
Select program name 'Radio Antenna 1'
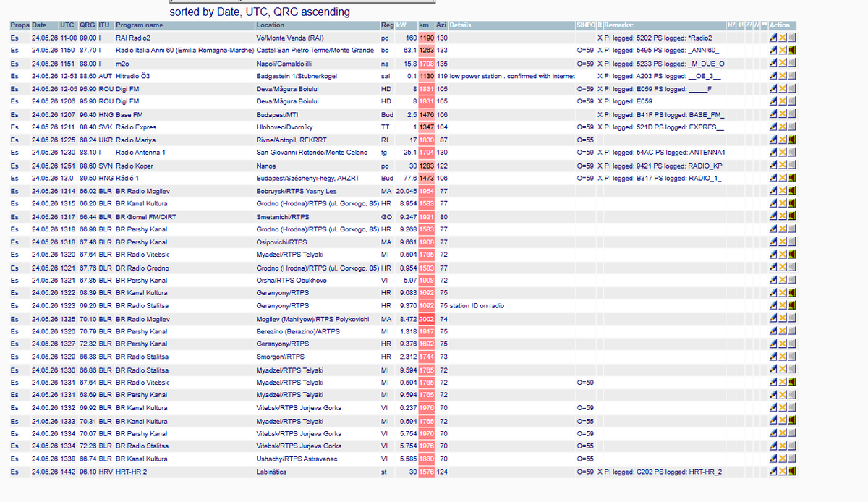140,153
